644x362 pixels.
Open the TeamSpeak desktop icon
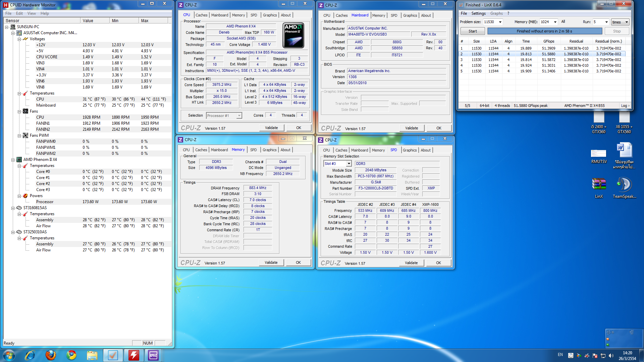[x=624, y=185]
